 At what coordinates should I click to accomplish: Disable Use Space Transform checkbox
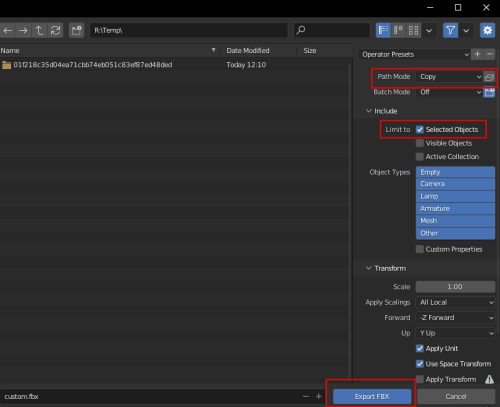(x=420, y=364)
